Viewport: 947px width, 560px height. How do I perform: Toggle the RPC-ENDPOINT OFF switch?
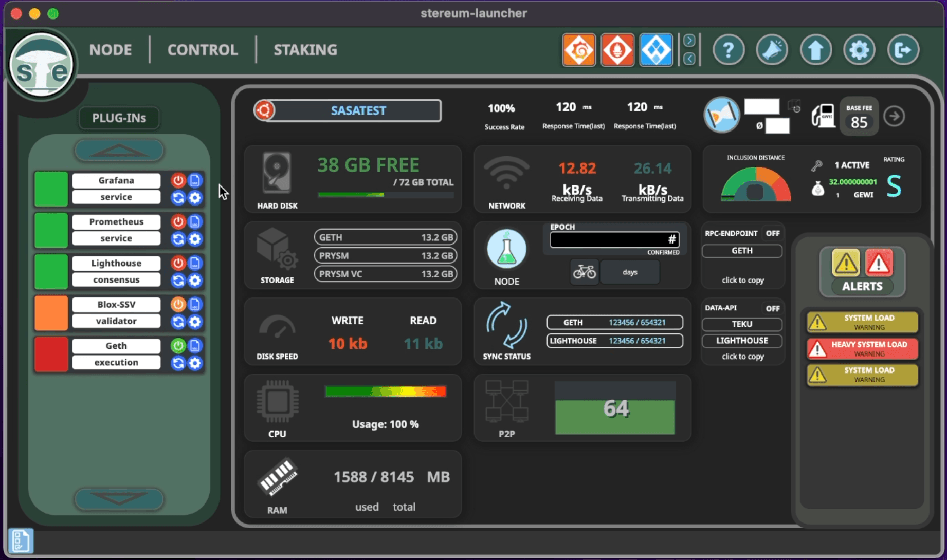coord(773,233)
